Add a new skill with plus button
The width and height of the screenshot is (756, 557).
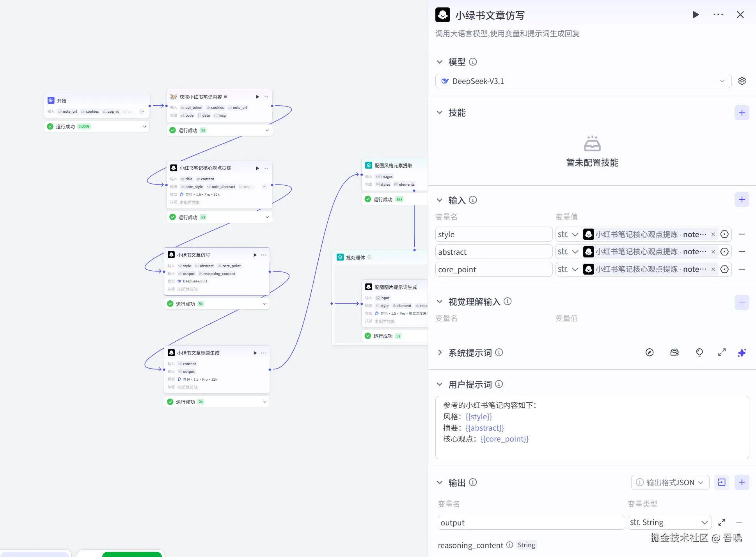pos(742,113)
